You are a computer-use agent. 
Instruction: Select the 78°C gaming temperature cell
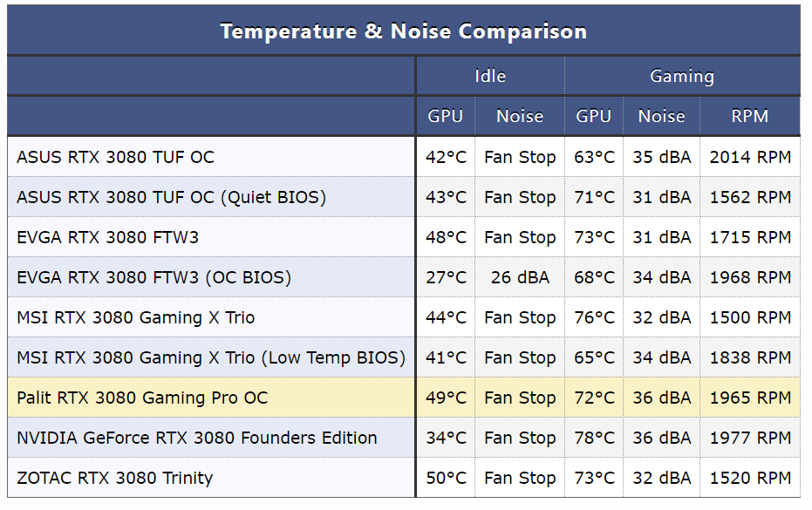point(594,438)
